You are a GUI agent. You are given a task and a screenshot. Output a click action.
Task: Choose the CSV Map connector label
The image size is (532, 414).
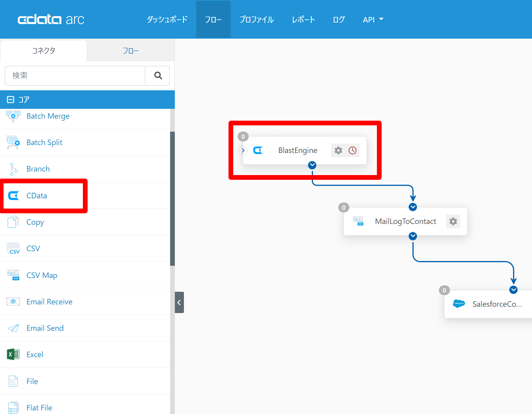[42, 275]
